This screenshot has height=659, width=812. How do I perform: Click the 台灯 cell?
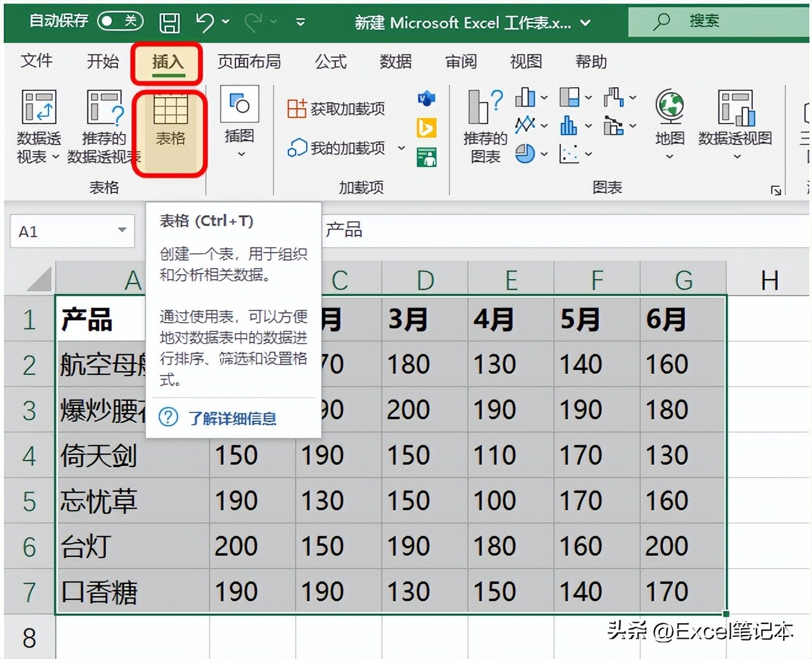click(133, 547)
